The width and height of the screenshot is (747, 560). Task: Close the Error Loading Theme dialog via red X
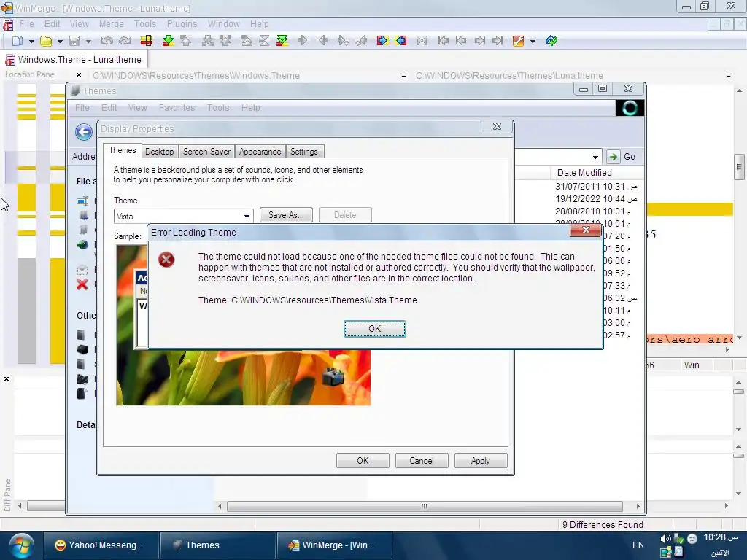point(586,230)
